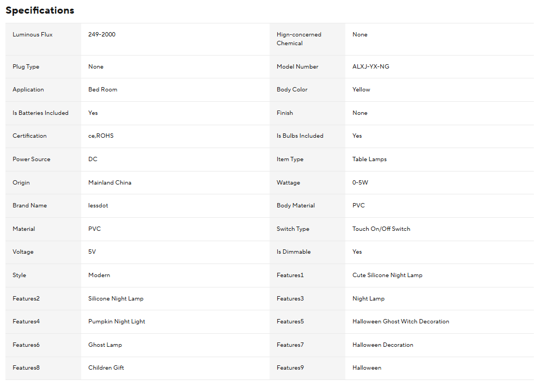Click Halloween Ghost Witch Decoration text
Viewport: 542px width, 392px height.
[x=401, y=322]
